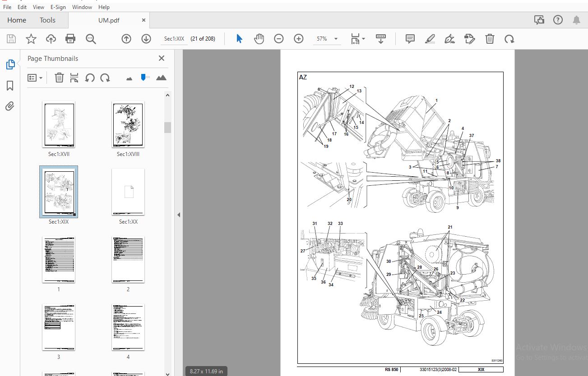588x376 pixels.
Task: Reduce the thumbnail size with the small mountain icon
Action: (130, 78)
